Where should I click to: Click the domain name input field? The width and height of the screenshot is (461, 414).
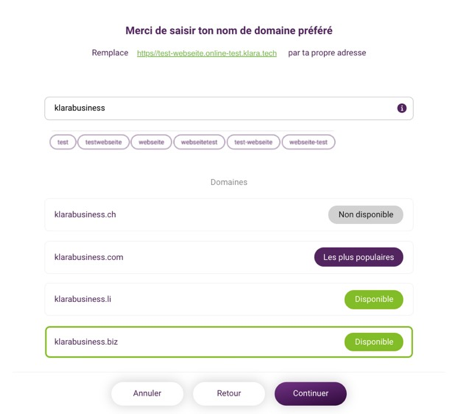coord(229,108)
